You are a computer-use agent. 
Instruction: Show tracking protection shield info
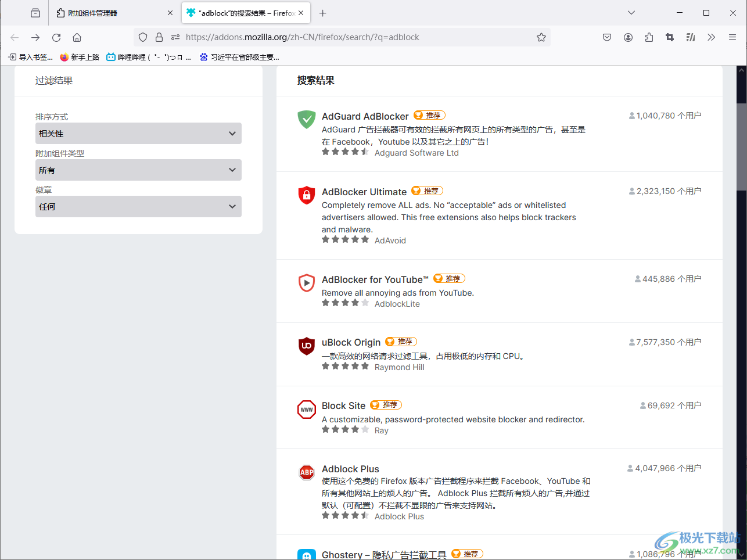(x=143, y=37)
